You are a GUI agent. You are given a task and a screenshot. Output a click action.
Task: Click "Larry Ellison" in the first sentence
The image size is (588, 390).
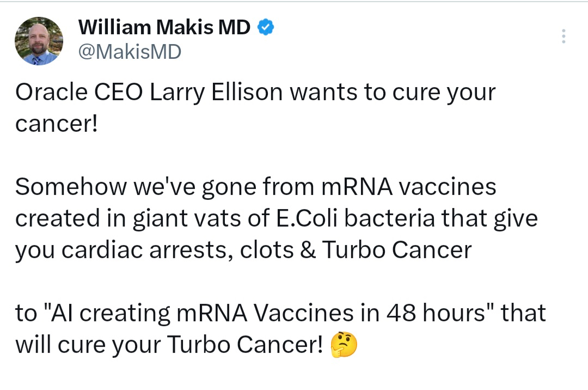[x=216, y=93]
